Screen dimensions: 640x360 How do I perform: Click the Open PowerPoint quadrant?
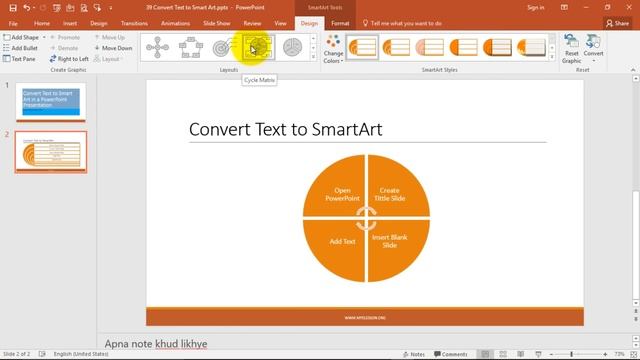334,186
